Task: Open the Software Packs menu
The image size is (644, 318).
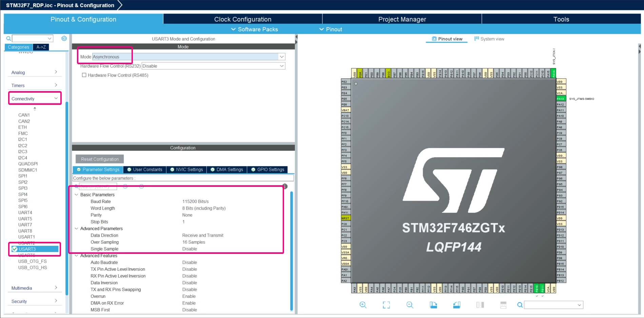Action: tap(254, 29)
